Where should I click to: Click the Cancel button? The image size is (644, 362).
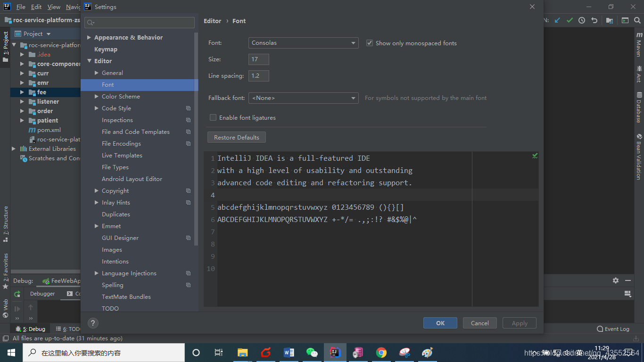click(x=479, y=323)
